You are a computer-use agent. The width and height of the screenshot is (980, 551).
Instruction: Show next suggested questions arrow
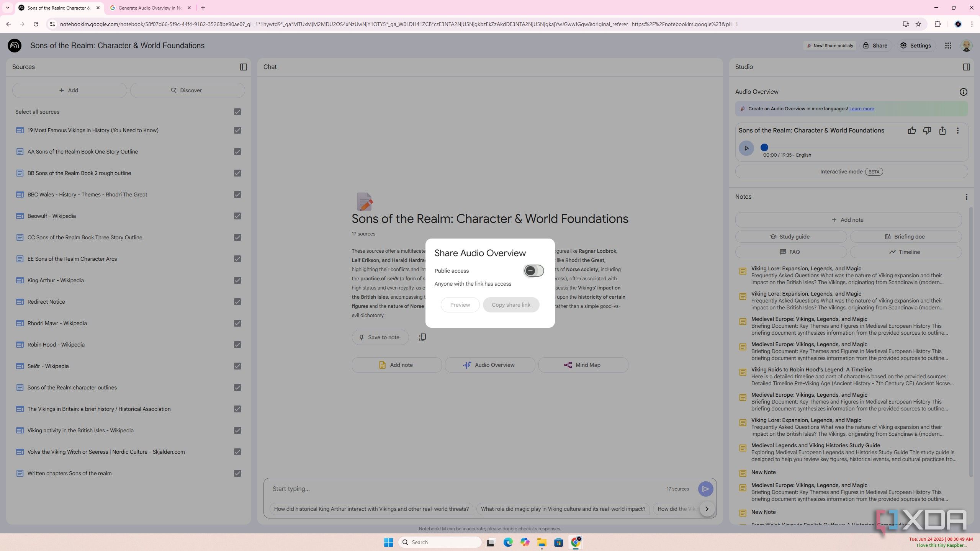(707, 509)
